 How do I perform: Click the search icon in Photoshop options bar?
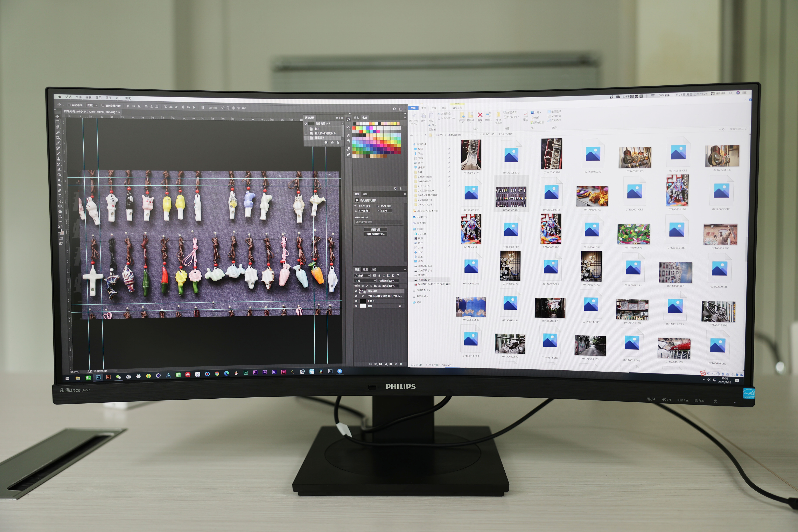pyautogui.click(x=394, y=109)
